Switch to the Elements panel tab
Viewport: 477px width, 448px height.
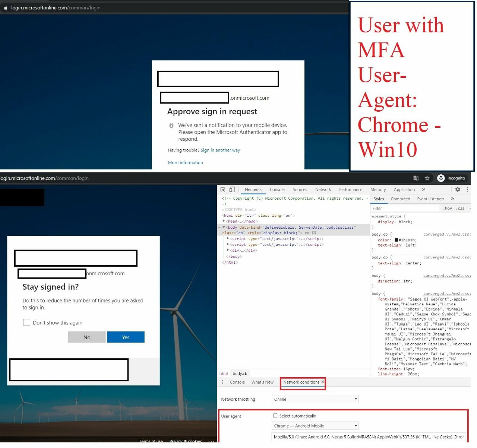tap(253, 190)
